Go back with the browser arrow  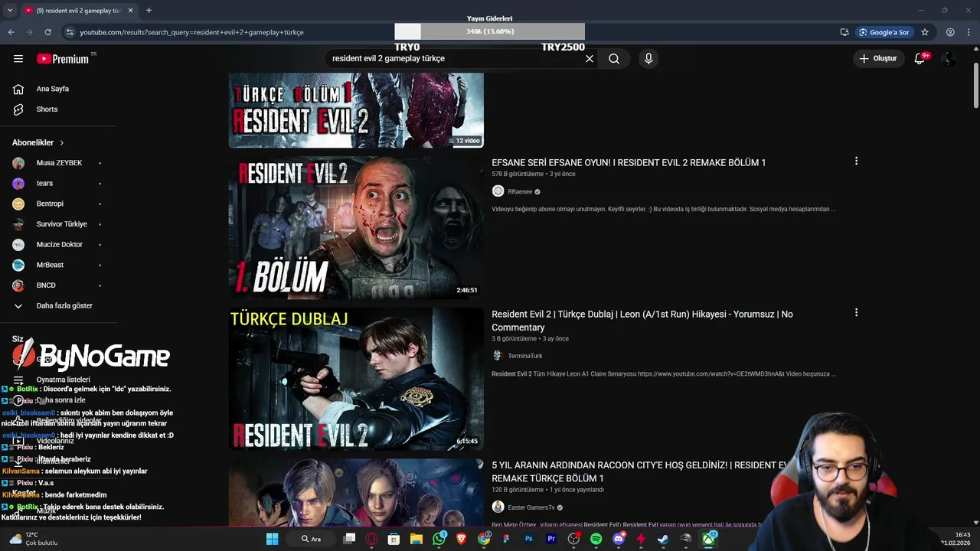pos(11,32)
